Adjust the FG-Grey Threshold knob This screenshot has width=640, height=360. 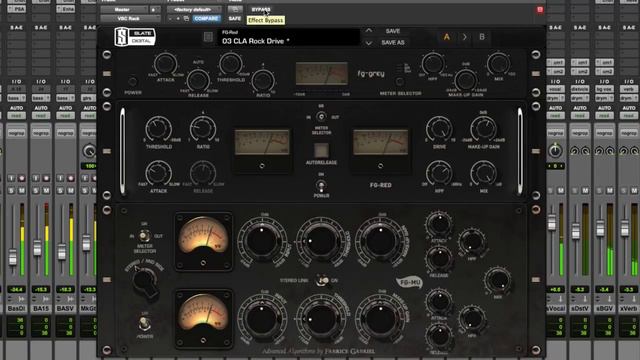(231, 64)
